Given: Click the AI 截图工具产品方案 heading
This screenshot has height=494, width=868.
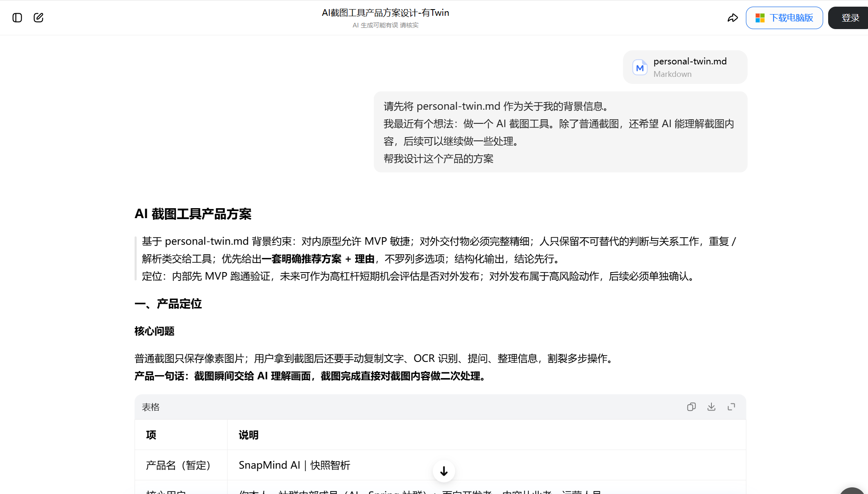Looking at the screenshot, I should click(193, 214).
